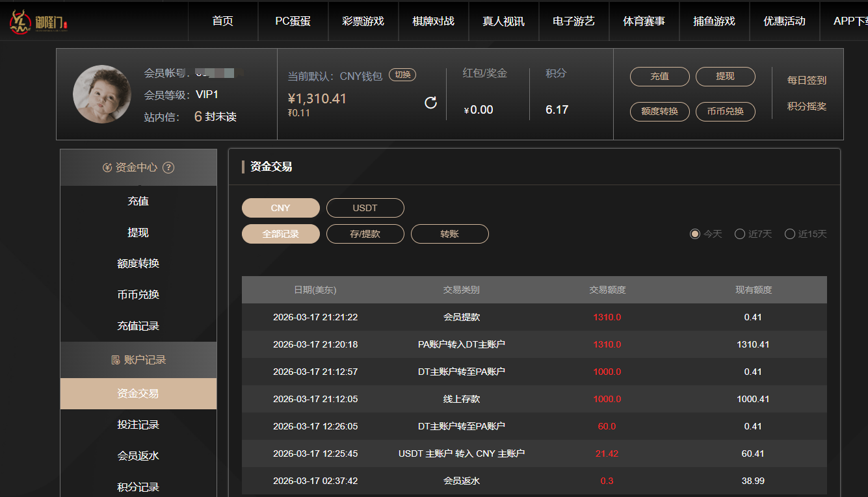The width and height of the screenshot is (868, 497).
Task: Open the 优惠活动 menu item
Action: coord(784,21)
